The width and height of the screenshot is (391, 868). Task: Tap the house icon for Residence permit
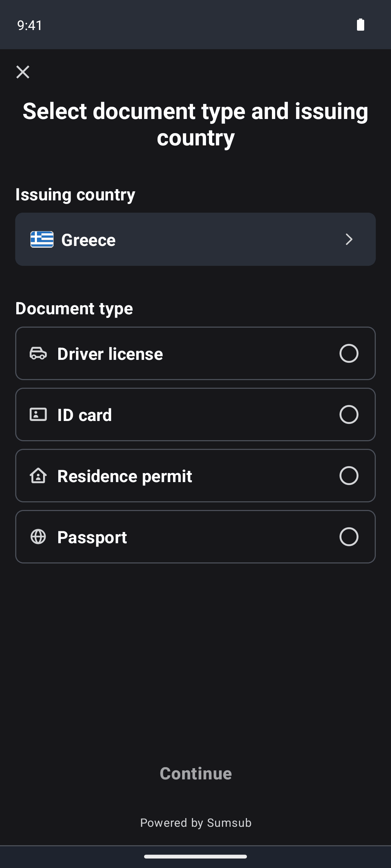tap(38, 476)
